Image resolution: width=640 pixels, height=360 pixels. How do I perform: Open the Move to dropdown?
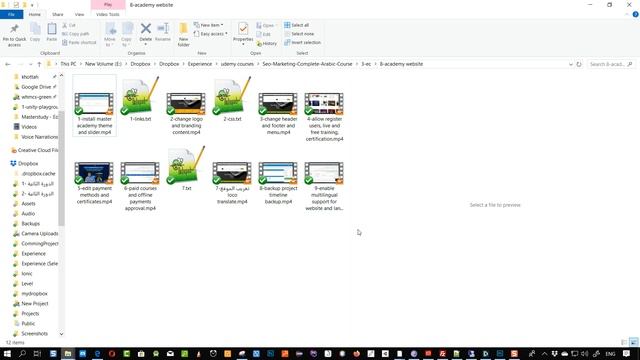110,35
